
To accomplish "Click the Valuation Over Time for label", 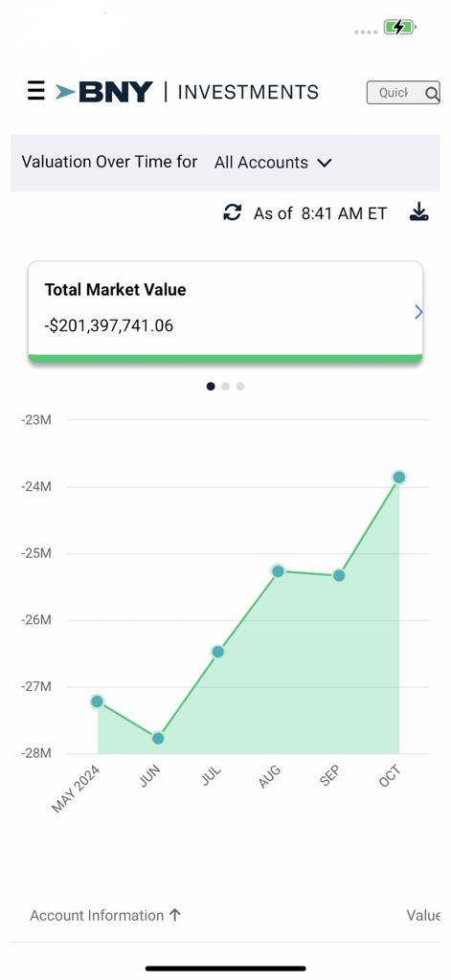I will pyautogui.click(x=109, y=162).
